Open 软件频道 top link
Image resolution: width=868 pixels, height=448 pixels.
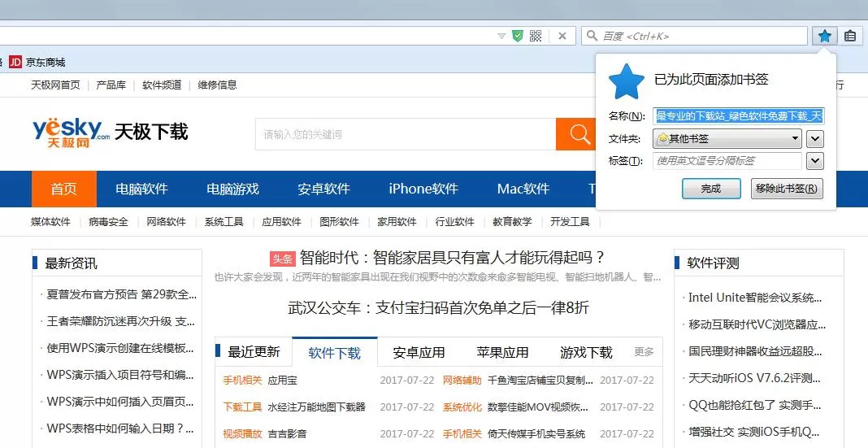tap(162, 85)
